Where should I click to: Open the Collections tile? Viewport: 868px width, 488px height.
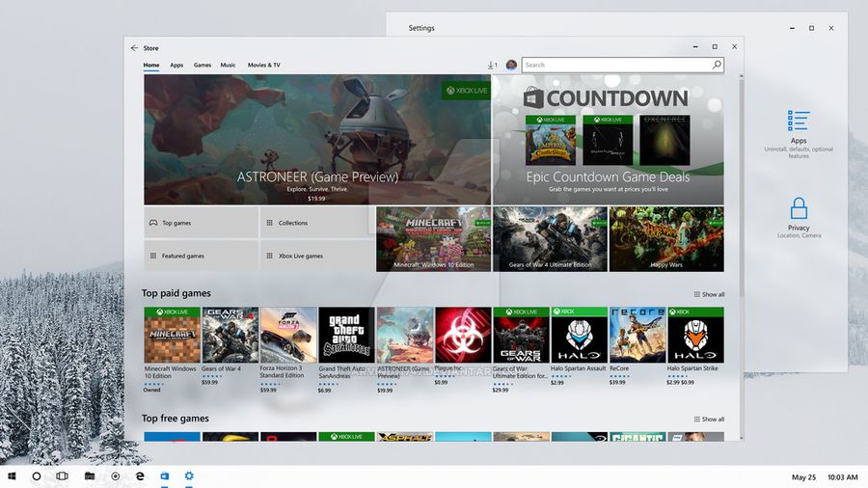[316, 223]
